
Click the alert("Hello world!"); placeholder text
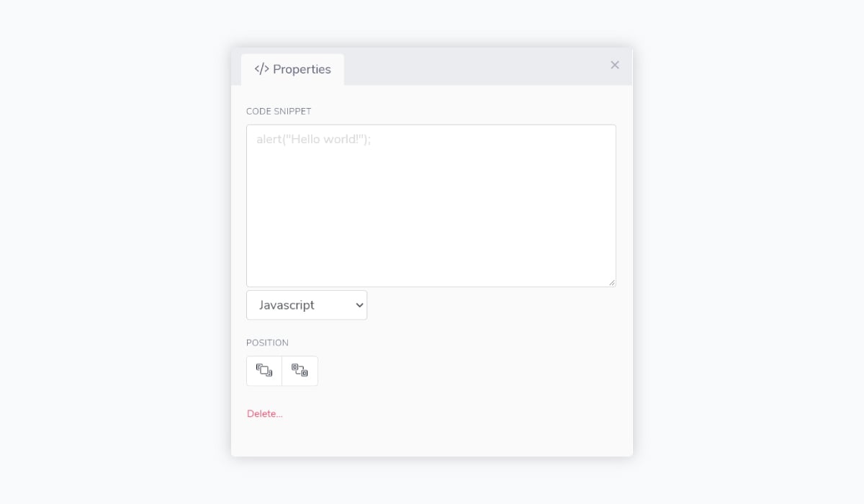[314, 139]
